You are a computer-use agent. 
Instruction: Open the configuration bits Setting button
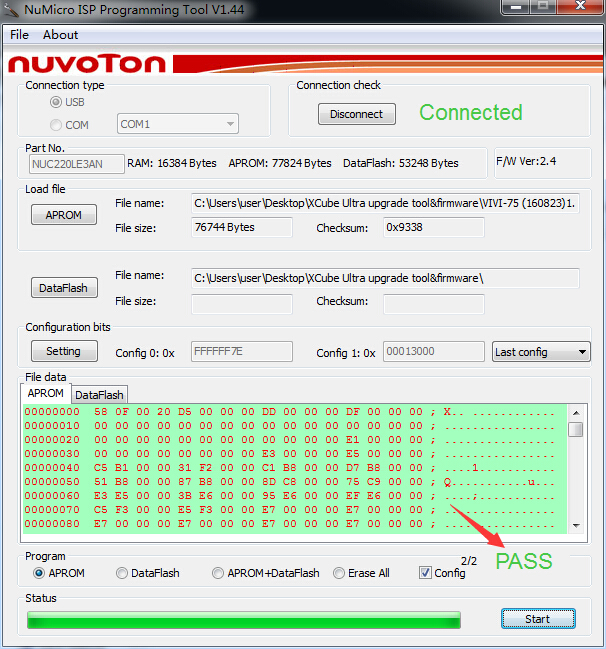(x=64, y=351)
